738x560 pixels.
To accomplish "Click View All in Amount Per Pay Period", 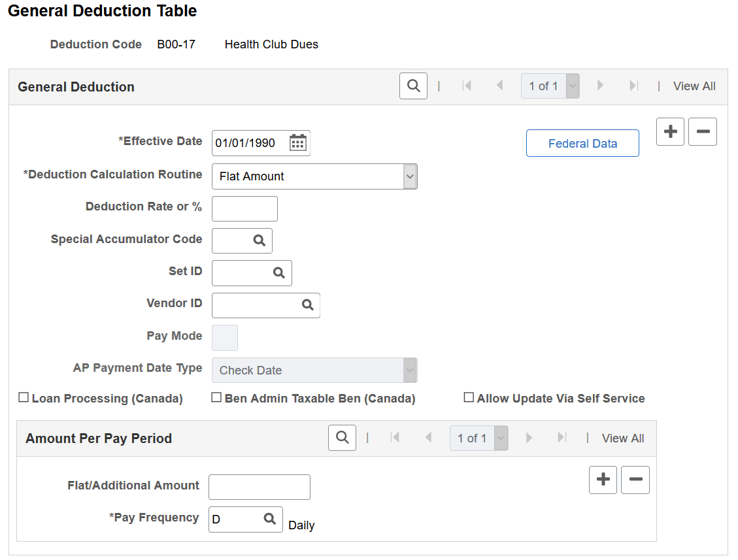I will click(623, 438).
